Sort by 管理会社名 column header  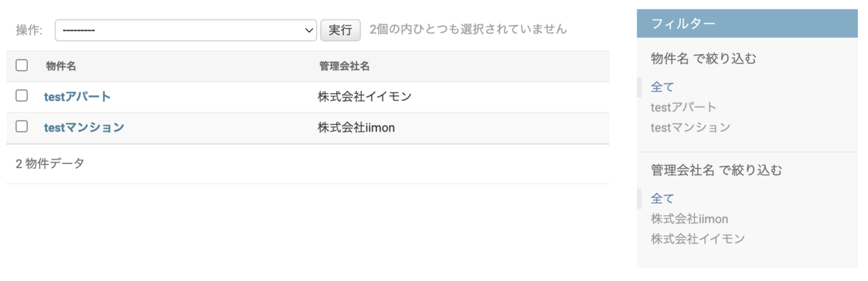pyautogui.click(x=344, y=66)
